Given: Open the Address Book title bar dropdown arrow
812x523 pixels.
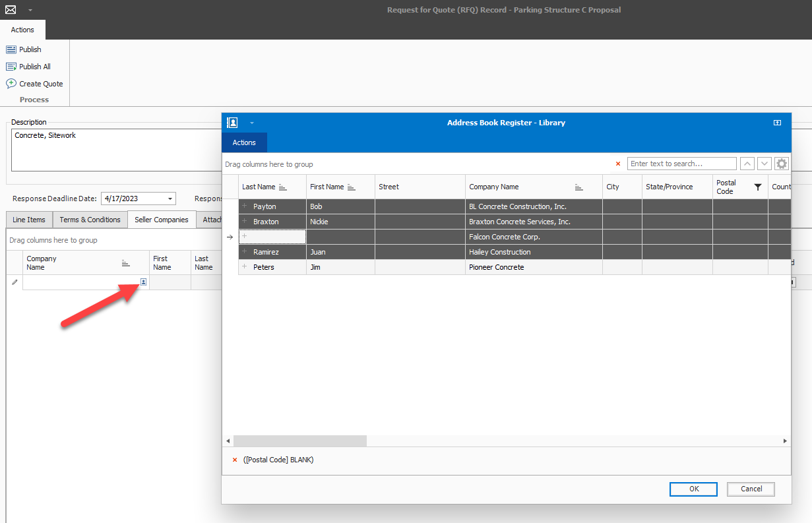Looking at the screenshot, I should (x=252, y=123).
